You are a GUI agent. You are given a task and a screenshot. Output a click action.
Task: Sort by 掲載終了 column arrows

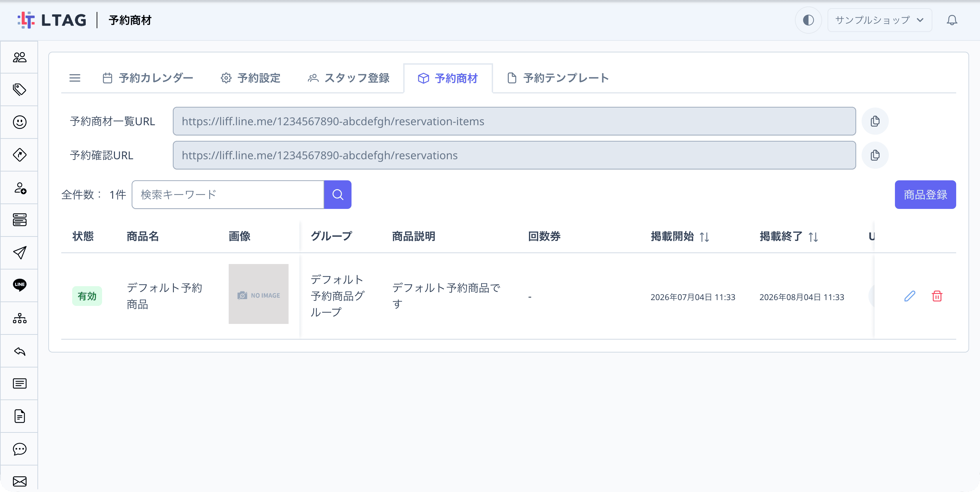(813, 237)
